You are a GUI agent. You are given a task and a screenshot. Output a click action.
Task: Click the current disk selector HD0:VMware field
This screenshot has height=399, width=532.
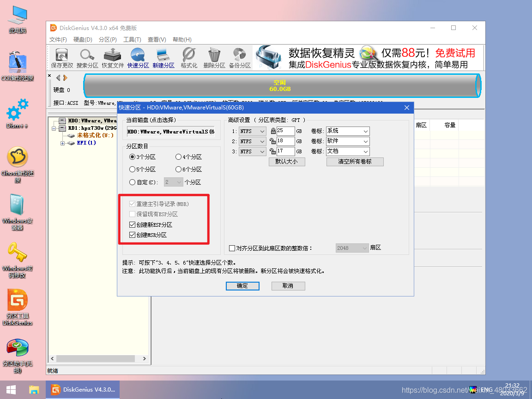(x=171, y=132)
